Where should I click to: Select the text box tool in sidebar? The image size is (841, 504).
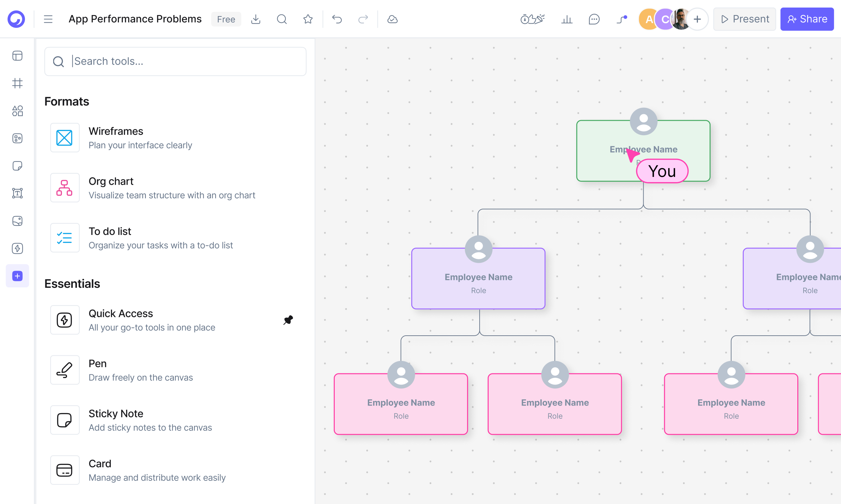[x=17, y=193]
